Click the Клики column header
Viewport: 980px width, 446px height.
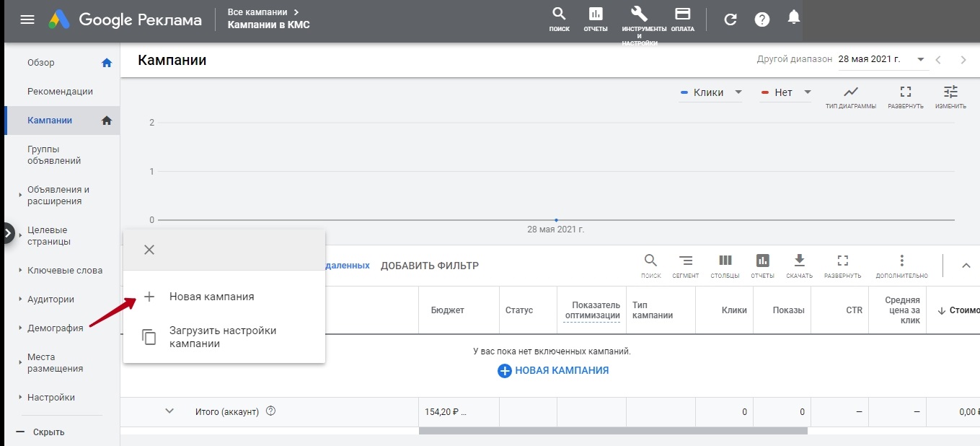pos(734,310)
